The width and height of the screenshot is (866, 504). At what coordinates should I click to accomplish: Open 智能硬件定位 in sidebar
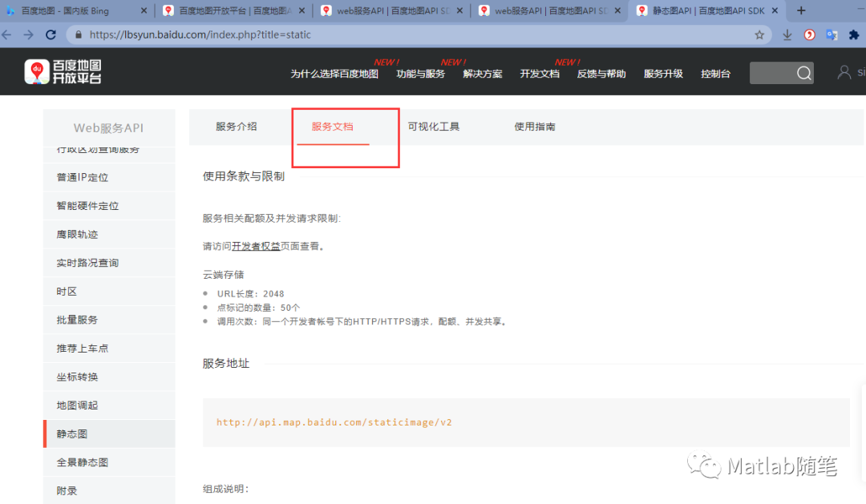pyautogui.click(x=109, y=206)
